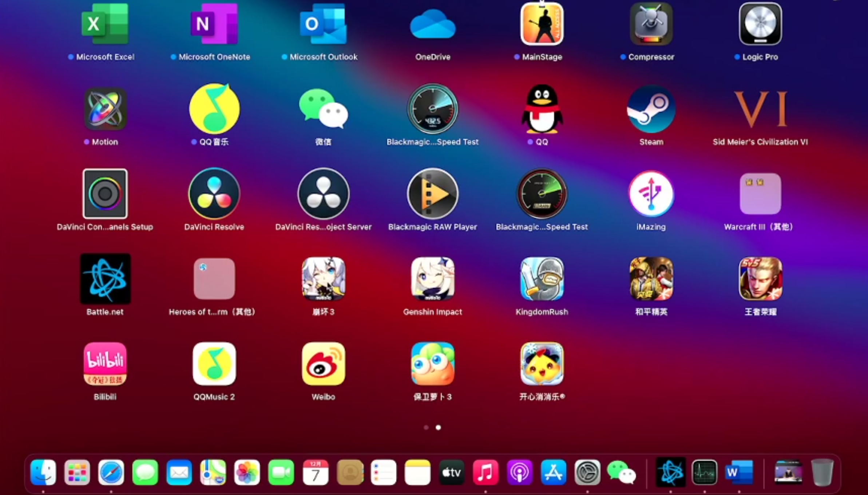Open the Steam app icon
This screenshot has width=868, height=495.
[651, 109]
